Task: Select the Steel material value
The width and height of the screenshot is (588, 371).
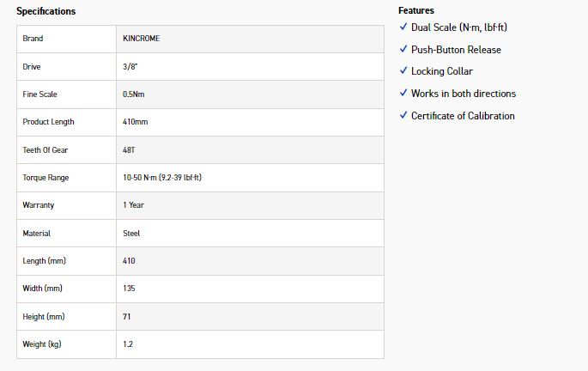Action: (131, 234)
